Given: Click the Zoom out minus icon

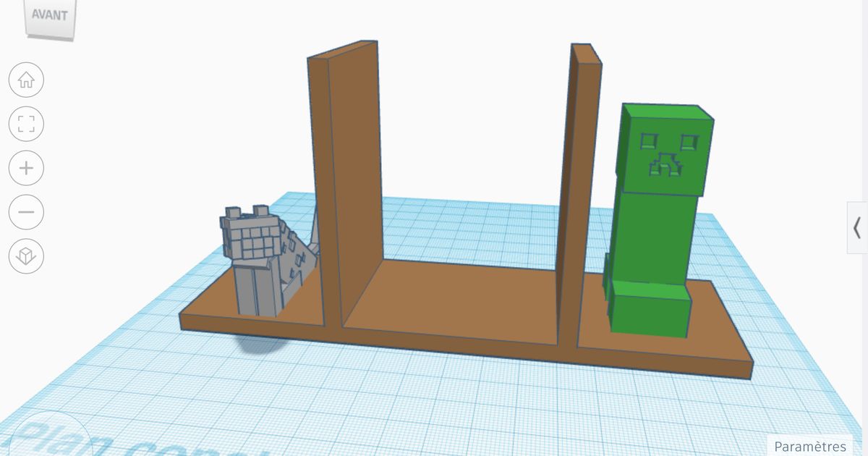Looking at the screenshot, I should click(26, 212).
